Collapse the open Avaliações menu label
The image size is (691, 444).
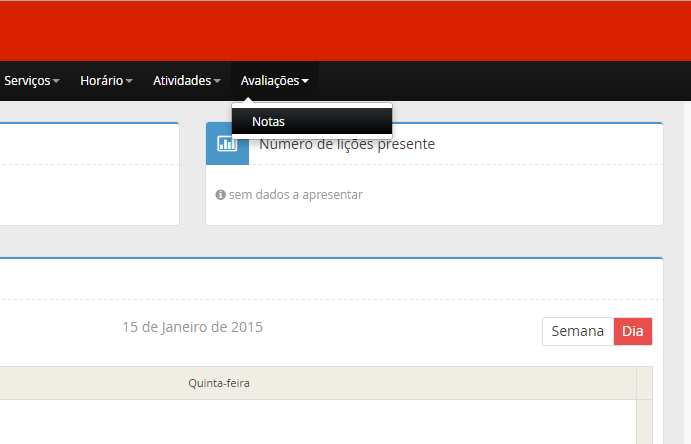coord(269,80)
